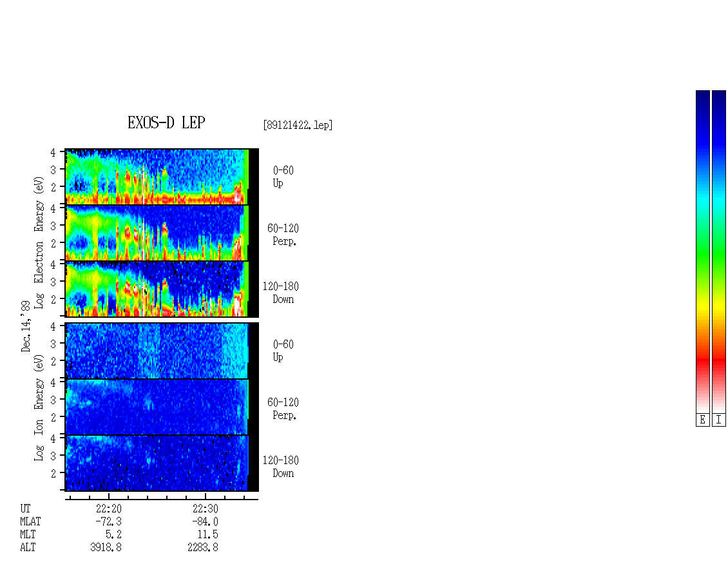The height and width of the screenshot is (564, 728).
Task: Click the ion color scale bar above I
Action: [x=719, y=251]
